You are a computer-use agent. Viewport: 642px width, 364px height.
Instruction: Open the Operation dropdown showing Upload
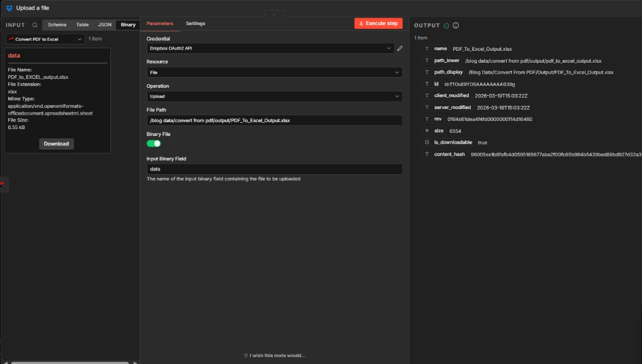[274, 96]
